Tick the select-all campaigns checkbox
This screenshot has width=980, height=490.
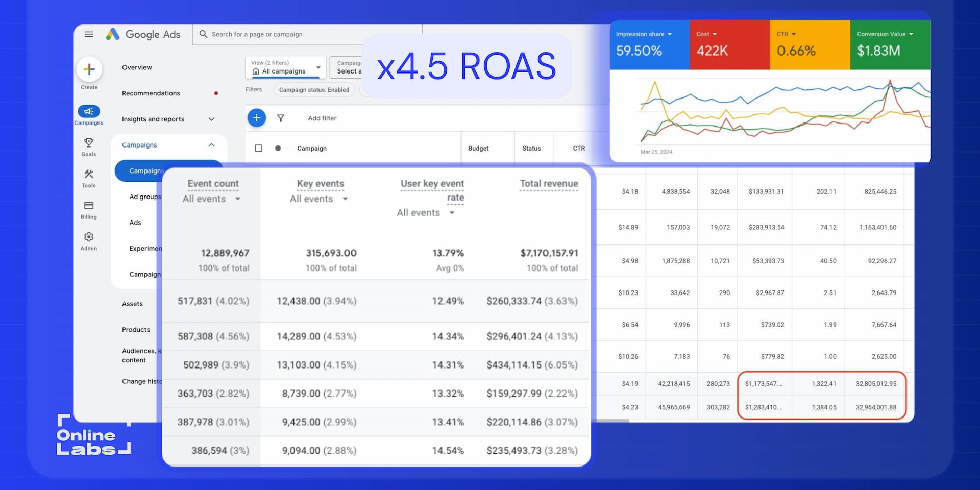[x=259, y=149]
